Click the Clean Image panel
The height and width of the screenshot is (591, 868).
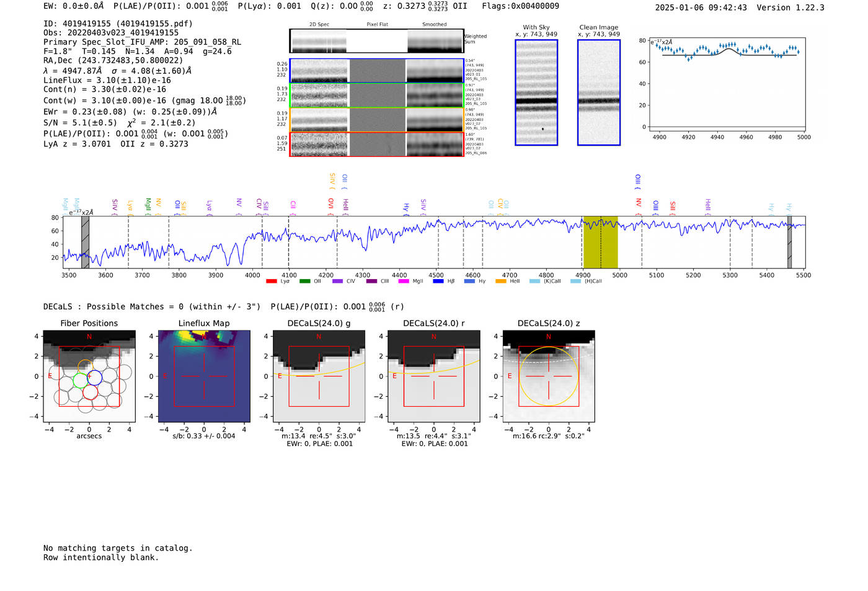tap(599, 92)
